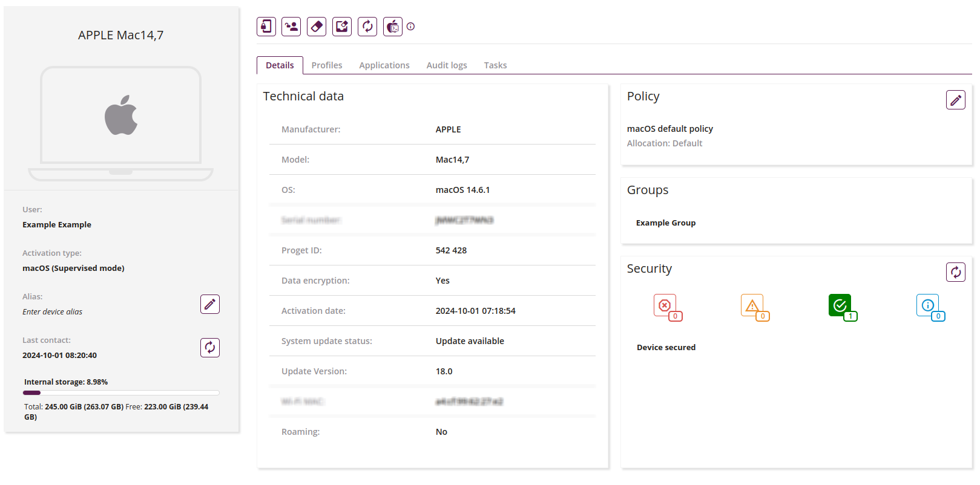Click the Technical data heading
Viewport: 980px width, 485px height.
[303, 96]
